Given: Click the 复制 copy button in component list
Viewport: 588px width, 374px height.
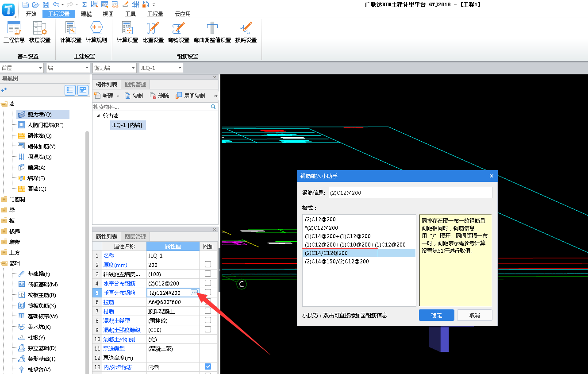Looking at the screenshot, I should coord(134,96).
